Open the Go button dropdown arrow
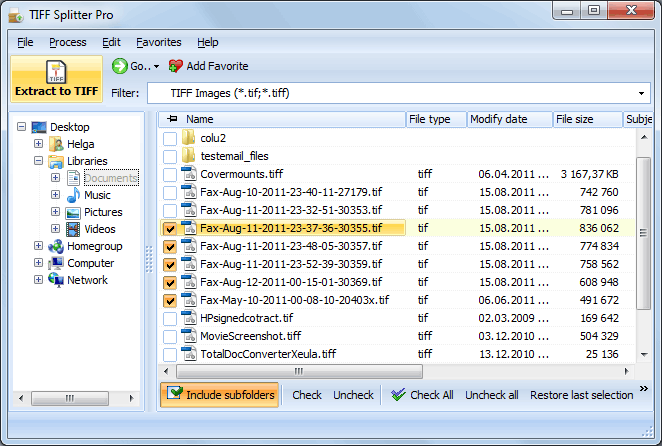The width and height of the screenshot is (662, 446). 156,66
